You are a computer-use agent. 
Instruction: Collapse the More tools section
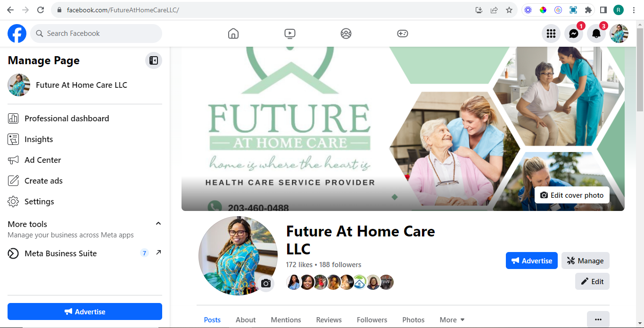pos(158,224)
